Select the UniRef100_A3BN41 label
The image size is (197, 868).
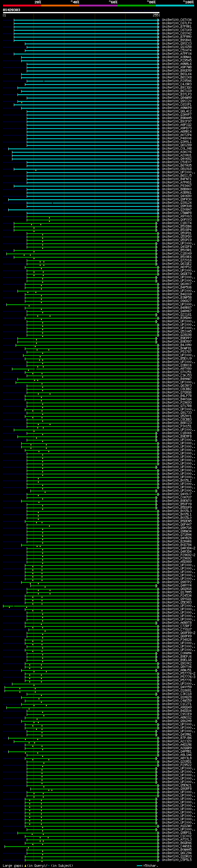pyautogui.click(x=176, y=57)
